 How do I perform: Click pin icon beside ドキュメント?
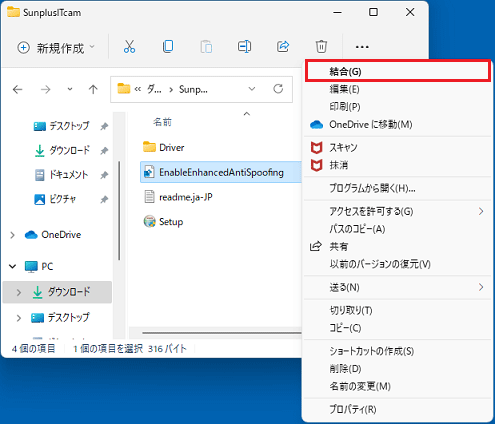click(x=104, y=175)
